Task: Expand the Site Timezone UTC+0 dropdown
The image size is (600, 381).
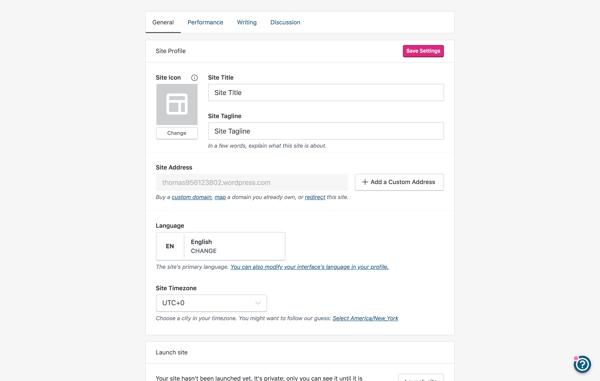Action: [211, 303]
